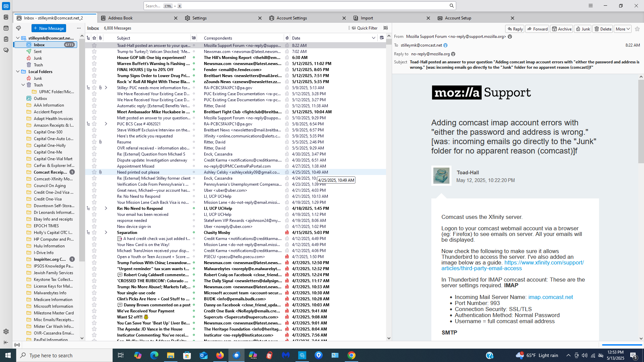Forward the open message
The width and height of the screenshot is (644, 362).
coord(537,29)
